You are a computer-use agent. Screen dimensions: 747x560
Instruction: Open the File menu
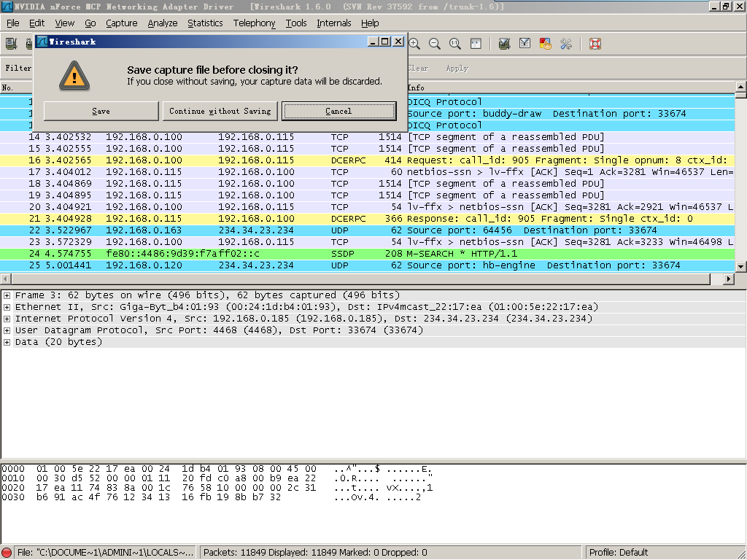pyautogui.click(x=13, y=23)
